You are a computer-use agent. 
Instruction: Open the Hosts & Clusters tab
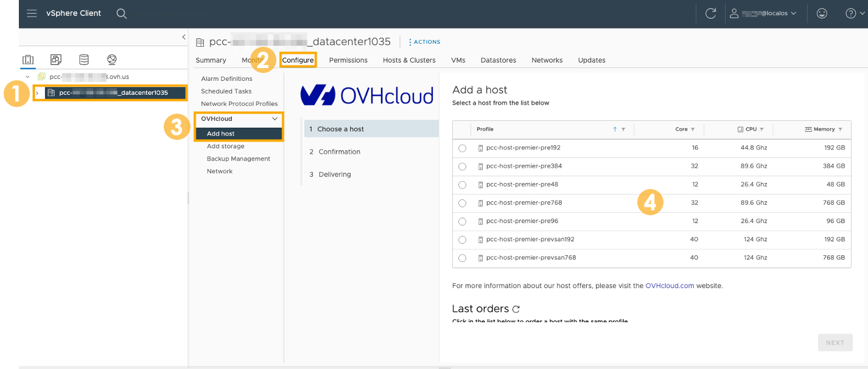[409, 60]
